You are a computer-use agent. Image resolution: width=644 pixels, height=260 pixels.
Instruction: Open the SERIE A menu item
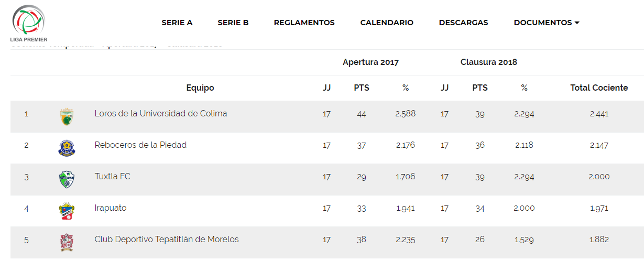pos(177,23)
